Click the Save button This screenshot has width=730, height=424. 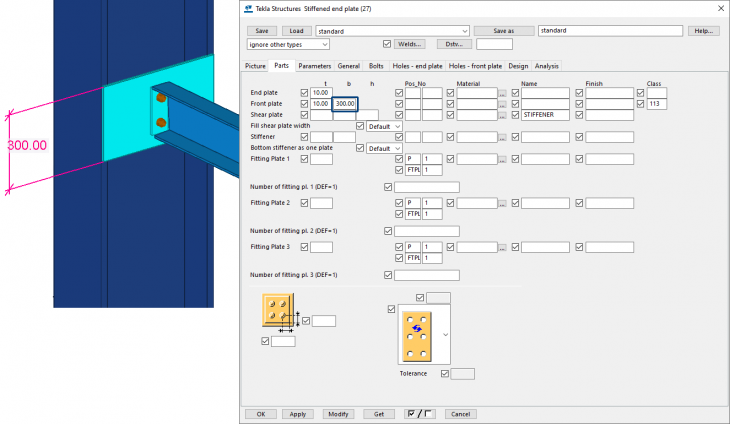click(262, 31)
